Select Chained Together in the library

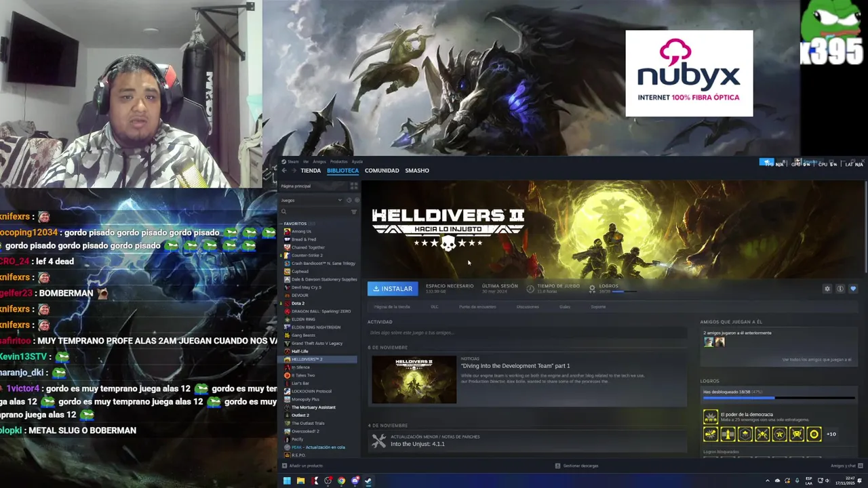click(x=308, y=247)
